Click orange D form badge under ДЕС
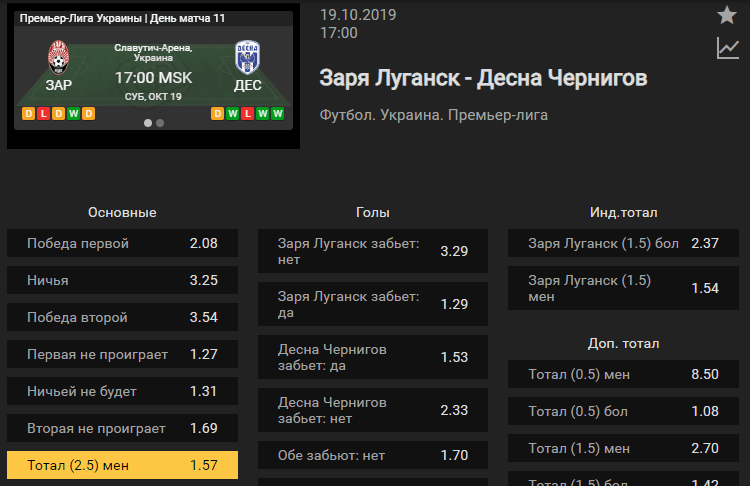Viewport: 750px width, 486px height. point(218,114)
